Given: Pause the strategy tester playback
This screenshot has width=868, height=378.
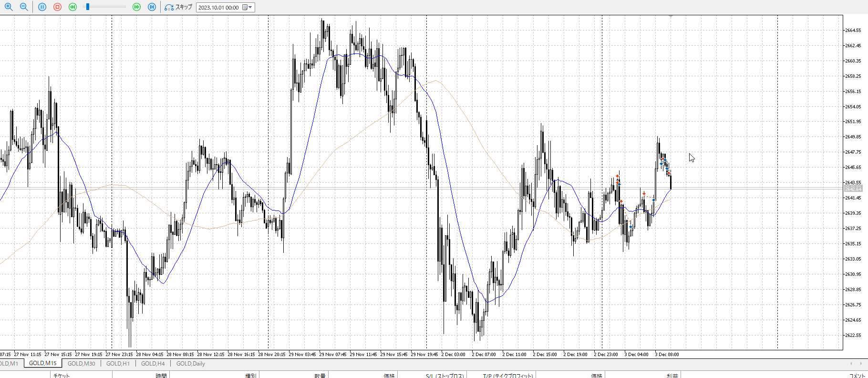Looking at the screenshot, I should coord(42,7).
